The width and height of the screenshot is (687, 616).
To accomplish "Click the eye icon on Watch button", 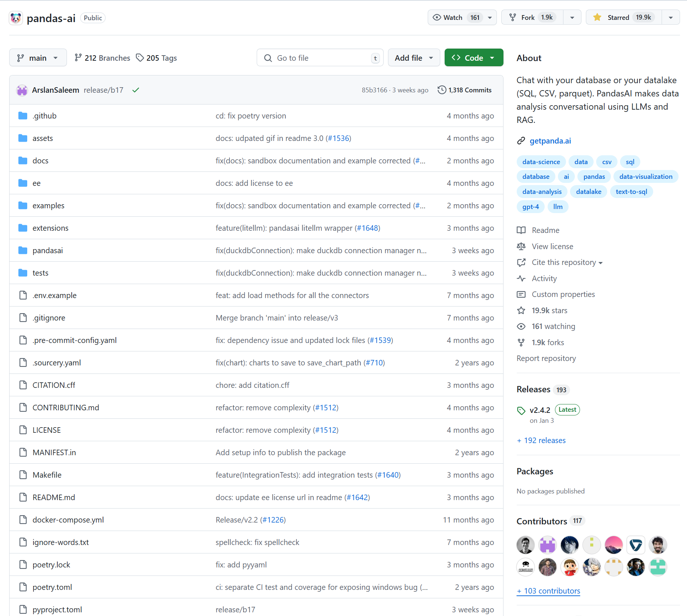I will pyautogui.click(x=437, y=17).
